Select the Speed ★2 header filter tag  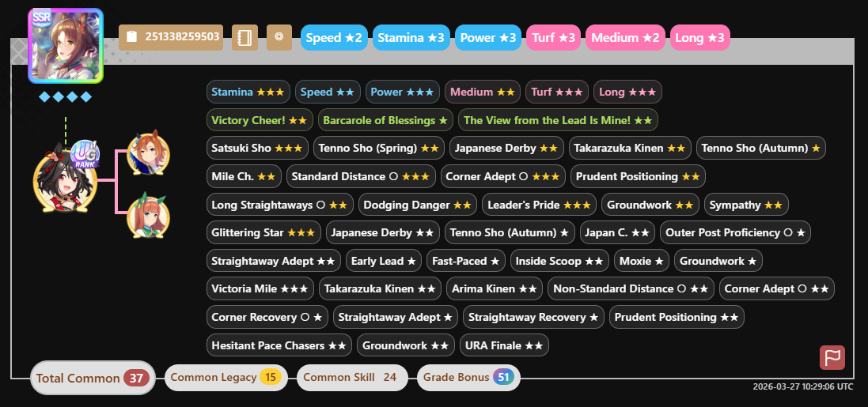334,38
